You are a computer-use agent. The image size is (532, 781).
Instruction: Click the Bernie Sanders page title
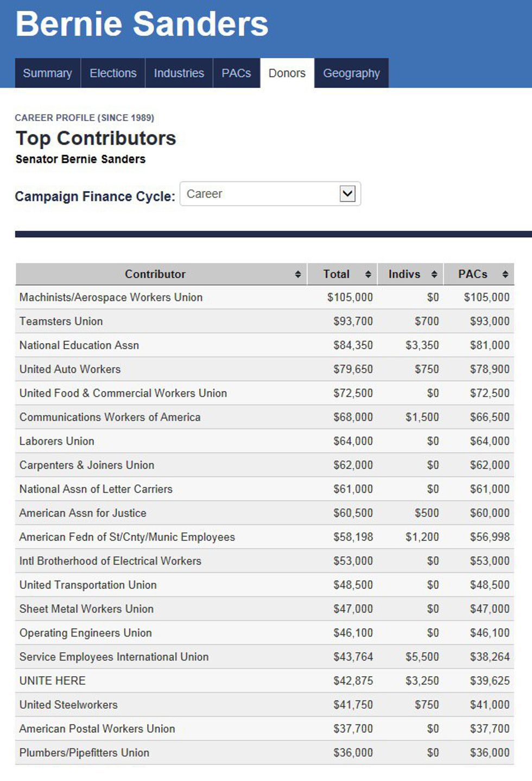point(142,24)
